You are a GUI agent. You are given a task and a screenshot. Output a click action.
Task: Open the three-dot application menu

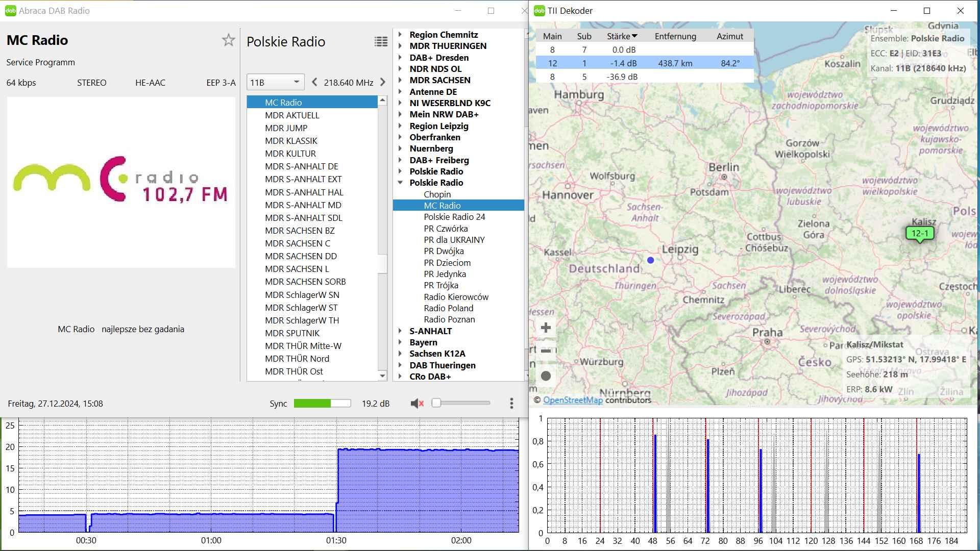[511, 404]
